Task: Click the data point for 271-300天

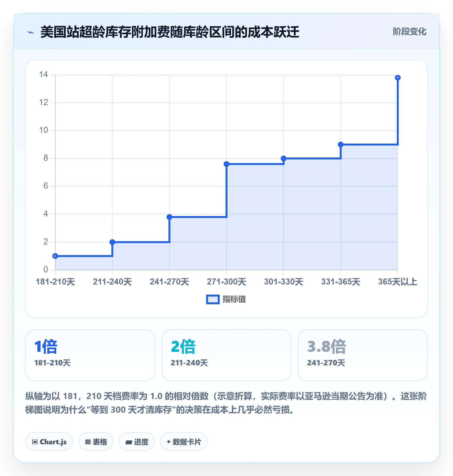Action: 226,164
